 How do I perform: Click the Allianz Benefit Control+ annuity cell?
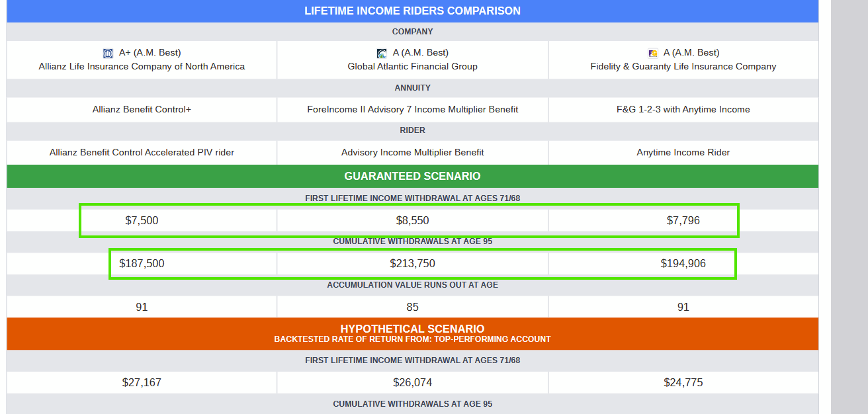(142, 109)
